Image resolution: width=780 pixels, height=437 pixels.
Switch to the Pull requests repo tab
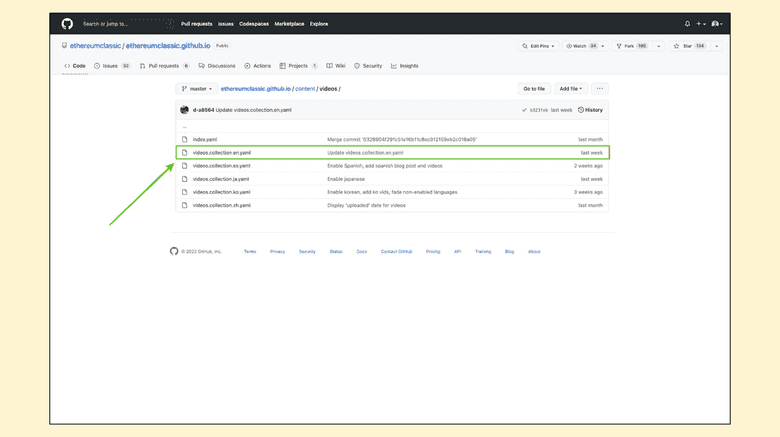(164, 66)
